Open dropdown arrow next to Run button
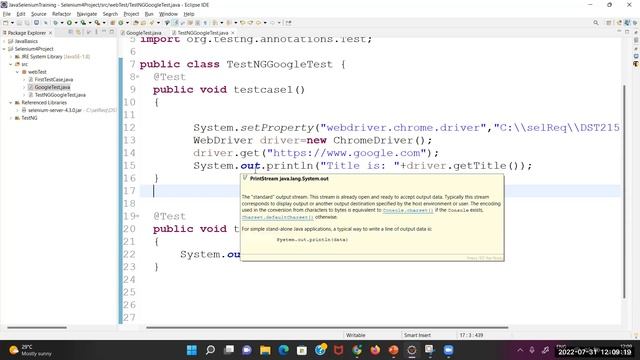The height and width of the screenshot is (360, 640). (x=76, y=23)
